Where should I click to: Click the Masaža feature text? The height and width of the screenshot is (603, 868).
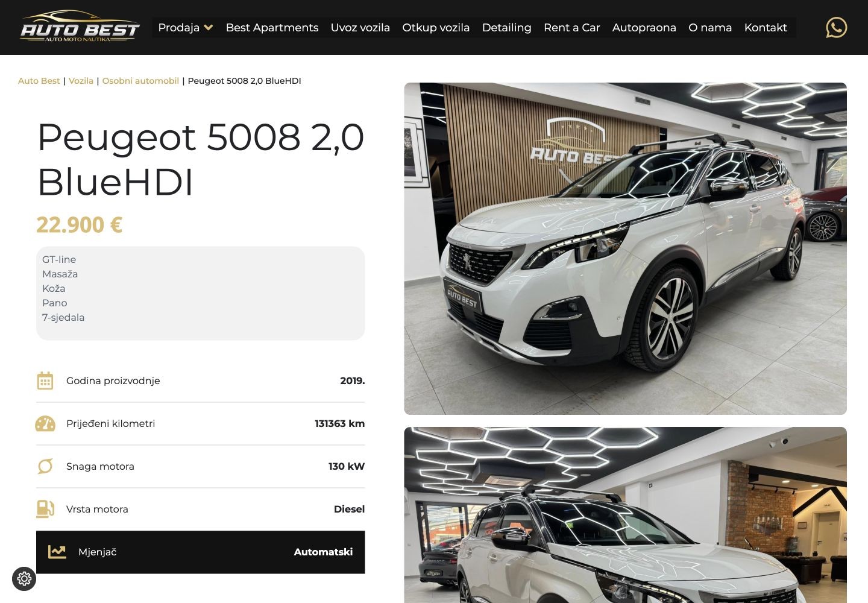click(60, 274)
